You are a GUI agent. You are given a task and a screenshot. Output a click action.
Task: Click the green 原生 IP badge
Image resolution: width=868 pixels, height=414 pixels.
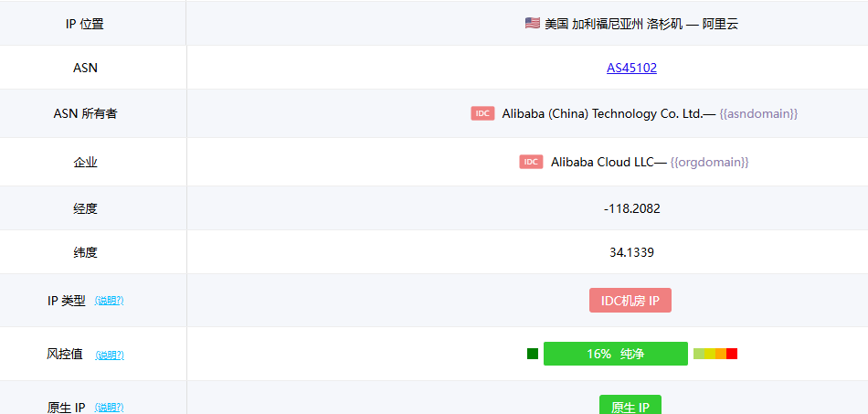pyautogui.click(x=630, y=405)
